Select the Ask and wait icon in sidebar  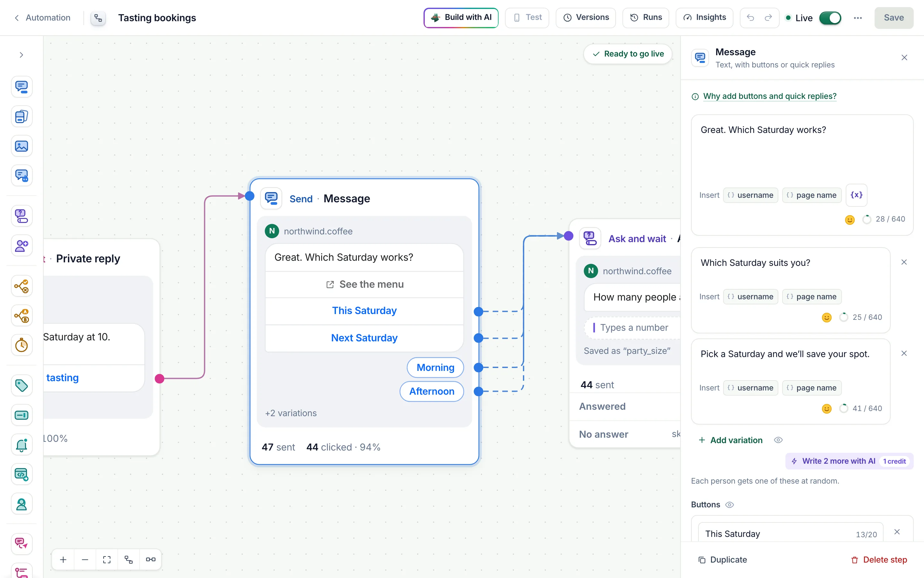click(21, 216)
